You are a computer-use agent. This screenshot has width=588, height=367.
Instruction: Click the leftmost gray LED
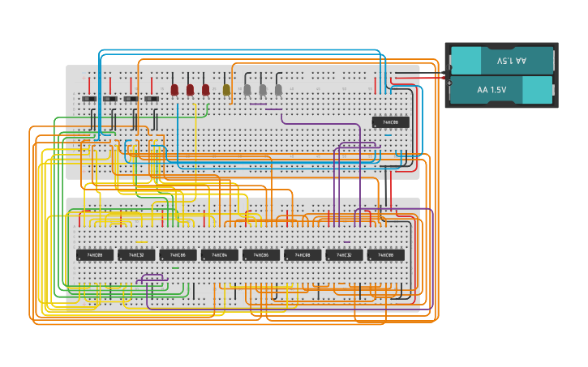(x=247, y=90)
